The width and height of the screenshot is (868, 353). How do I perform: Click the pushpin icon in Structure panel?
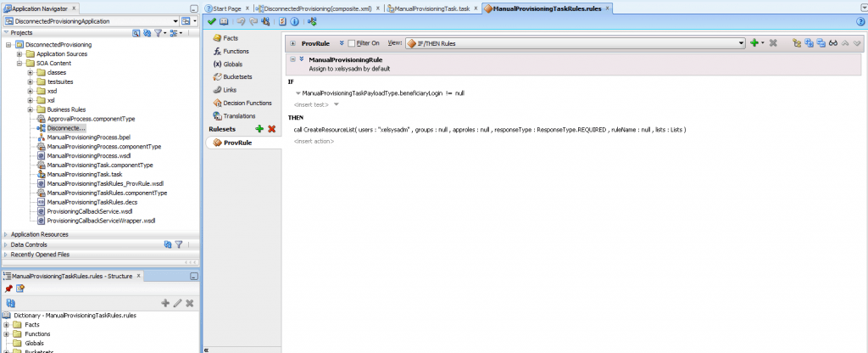click(x=8, y=288)
